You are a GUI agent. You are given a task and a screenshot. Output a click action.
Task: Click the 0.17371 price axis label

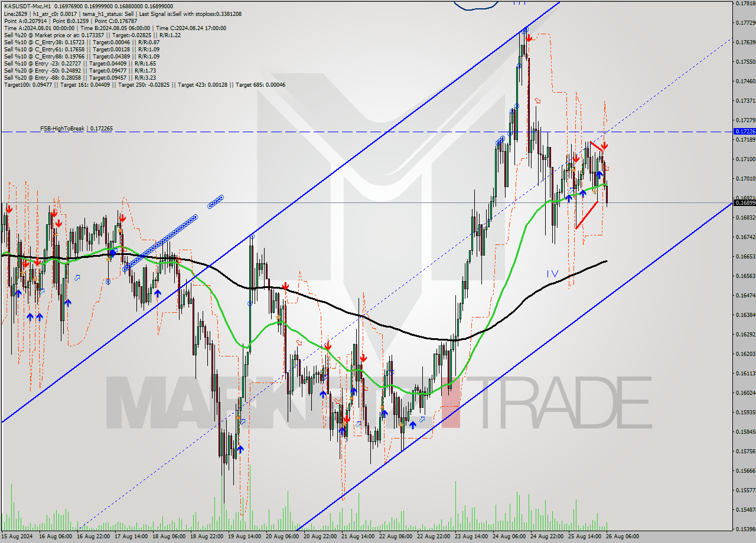[x=746, y=101]
